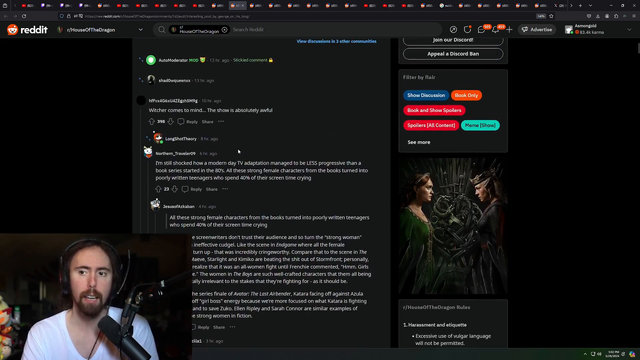The image size is (640, 360).
Task: Expand the r/HouseOfTheDragon community dropdown
Action: tap(140, 30)
